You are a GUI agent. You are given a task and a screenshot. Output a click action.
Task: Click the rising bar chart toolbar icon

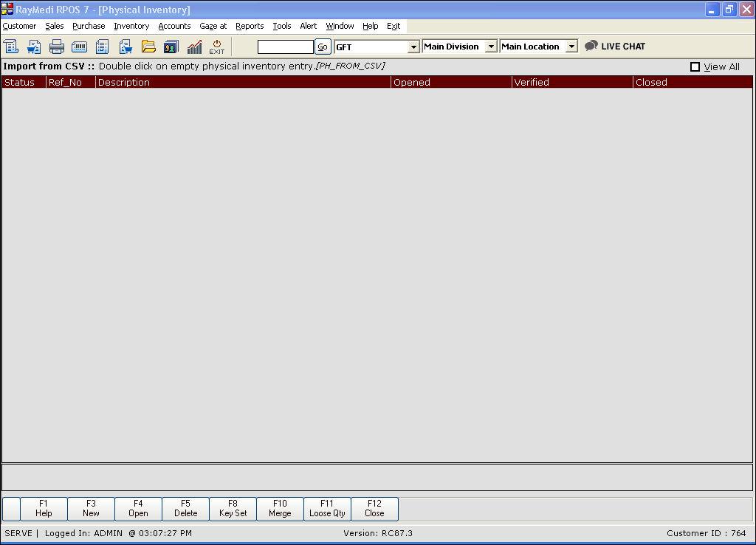194,47
